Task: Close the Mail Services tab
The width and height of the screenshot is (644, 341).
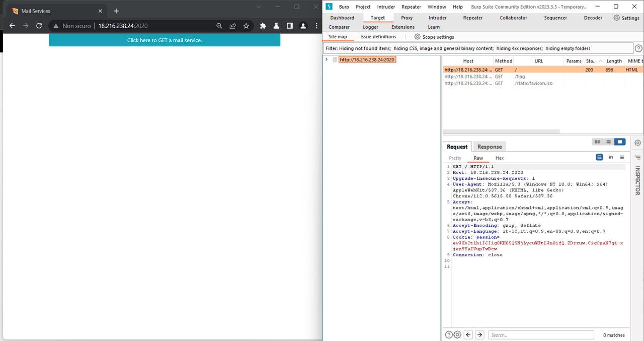Action: [100, 11]
